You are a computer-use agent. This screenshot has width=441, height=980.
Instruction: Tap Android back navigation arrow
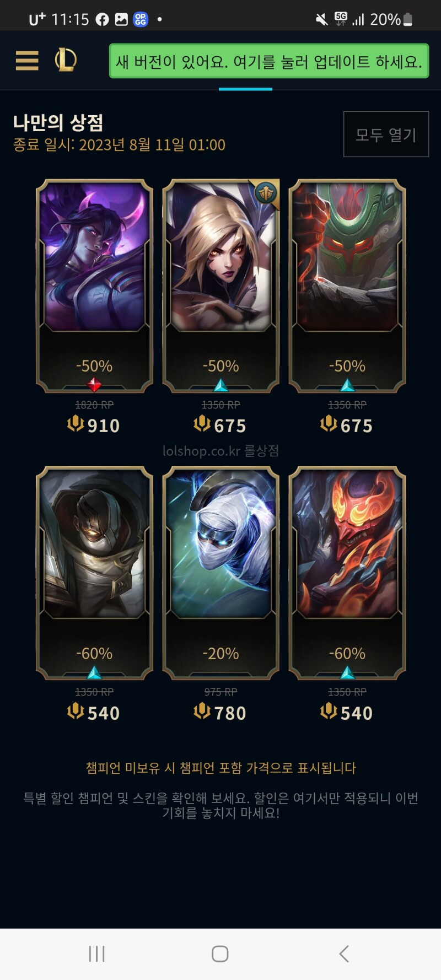[x=344, y=954]
